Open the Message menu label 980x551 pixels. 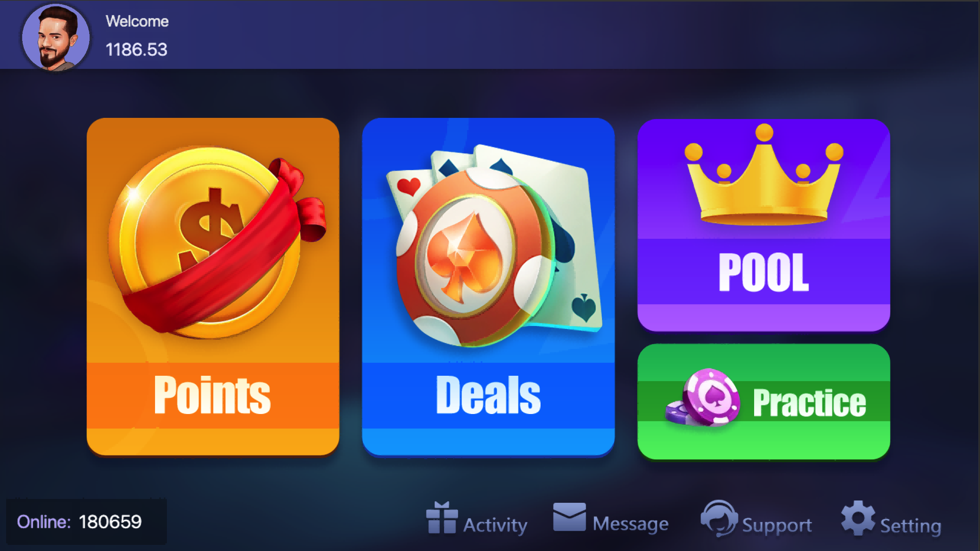click(x=630, y=524)
